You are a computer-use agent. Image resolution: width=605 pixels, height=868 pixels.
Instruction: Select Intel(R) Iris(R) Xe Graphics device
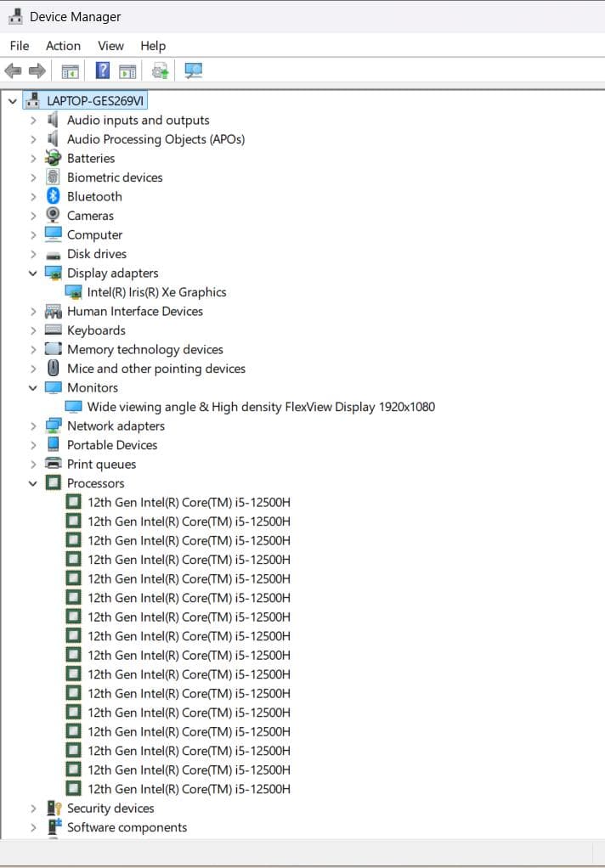[156, 292]
